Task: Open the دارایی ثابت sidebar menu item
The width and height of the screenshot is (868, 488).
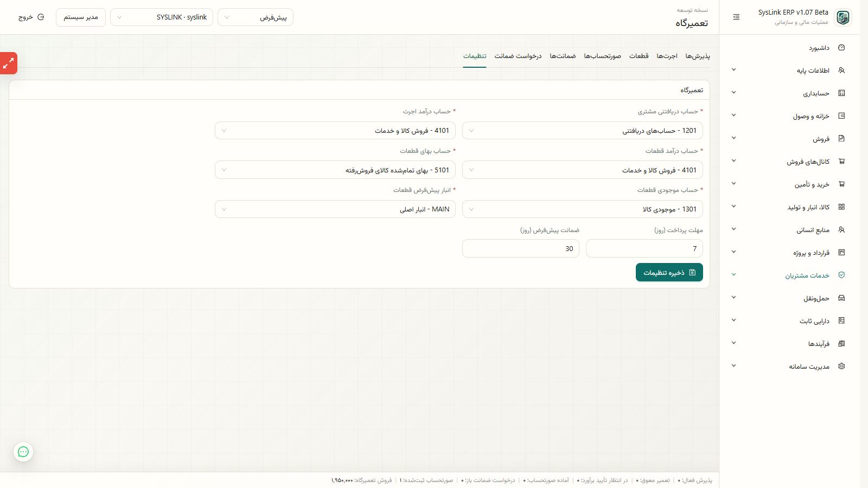Action: (x=790, y=321)
